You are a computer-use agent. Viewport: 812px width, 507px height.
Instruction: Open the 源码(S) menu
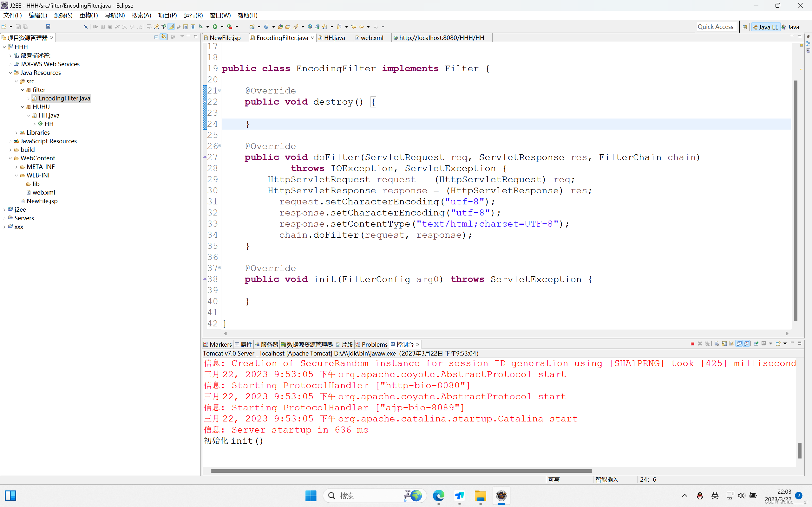[x=63, y=16]
